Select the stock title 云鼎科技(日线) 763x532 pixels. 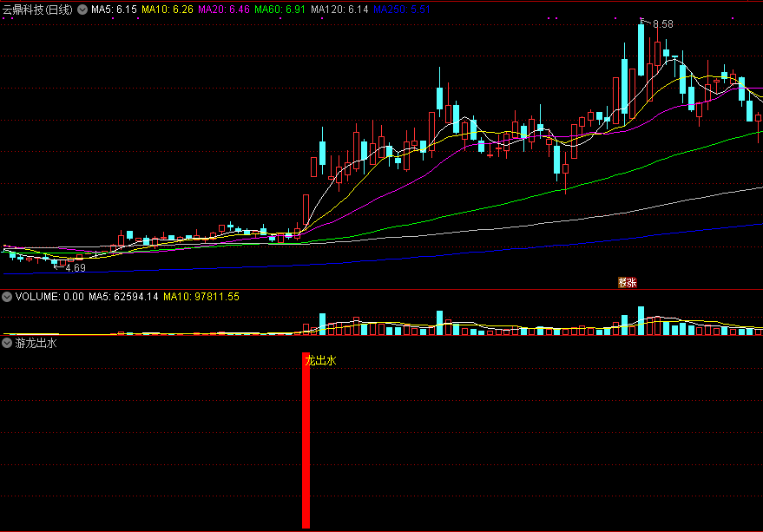37,10
